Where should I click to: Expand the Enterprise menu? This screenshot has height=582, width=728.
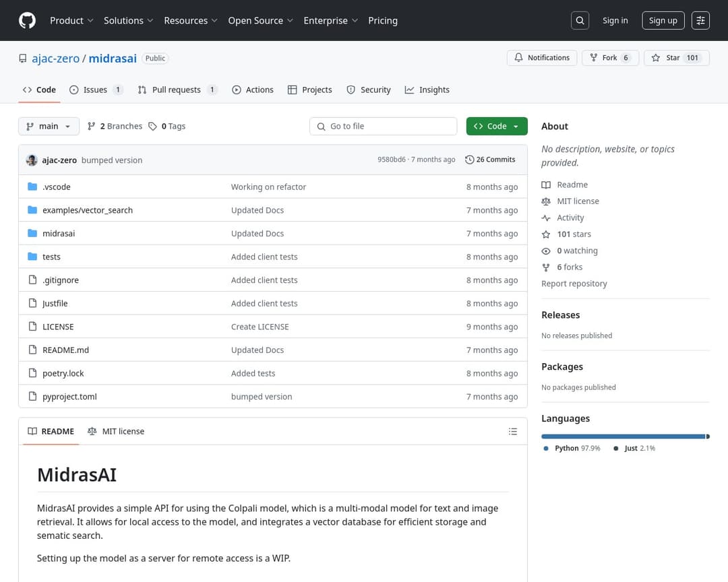point(330,20)
